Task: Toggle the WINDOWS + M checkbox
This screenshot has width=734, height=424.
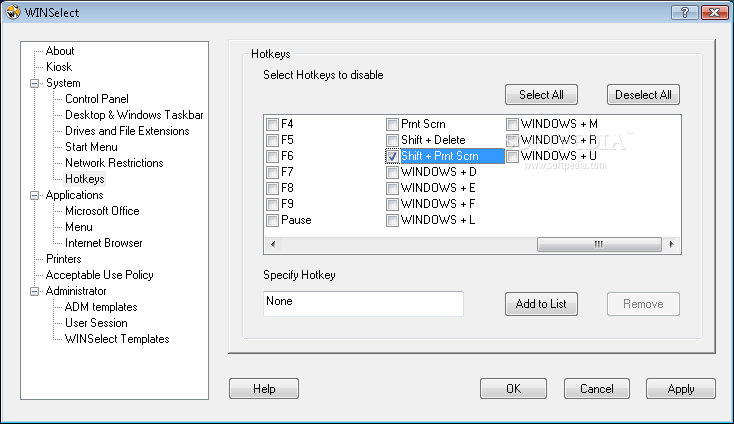Action: (x=513, y=124)
